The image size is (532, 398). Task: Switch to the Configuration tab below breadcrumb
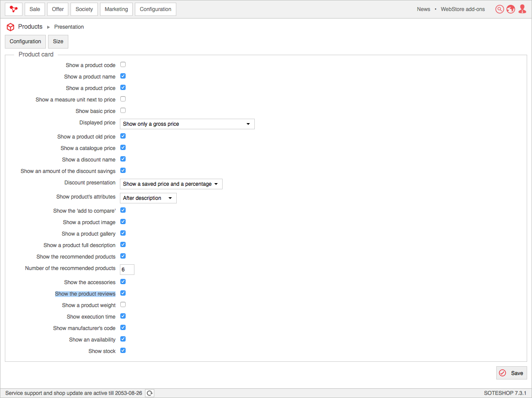26,41
